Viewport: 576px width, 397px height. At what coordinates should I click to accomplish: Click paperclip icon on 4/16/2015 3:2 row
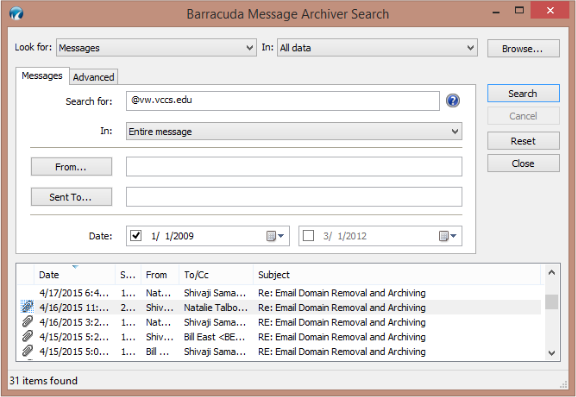click(27, 322)
